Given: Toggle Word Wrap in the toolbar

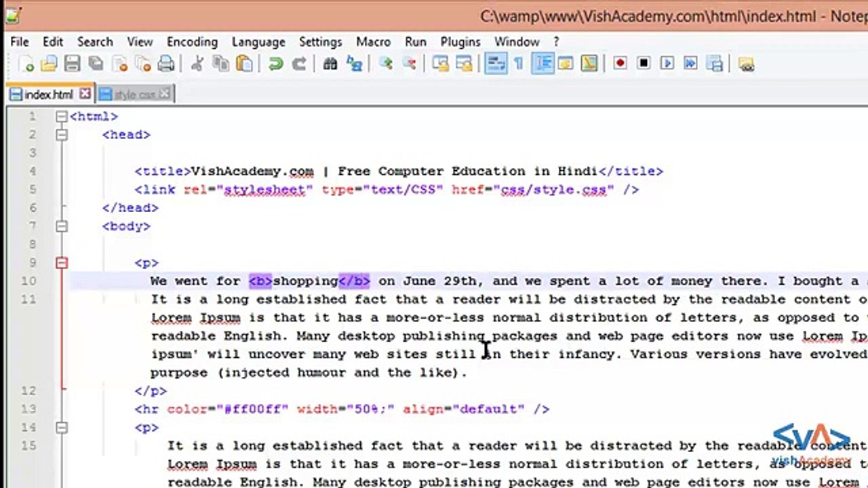Looking at the screenshot, I should pyautogui.click(x=496, y=64).
